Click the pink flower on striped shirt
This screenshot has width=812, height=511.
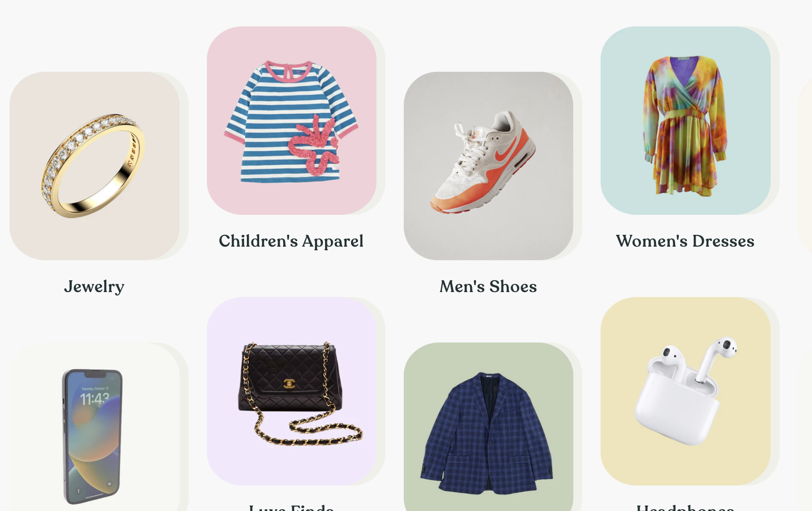[313, 146]
